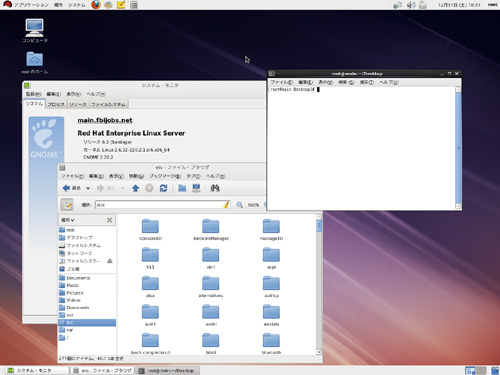Click the volume speaker icon in panel
Image resolution: width=500 pixels, height=375 pixels.
[411, 5]
